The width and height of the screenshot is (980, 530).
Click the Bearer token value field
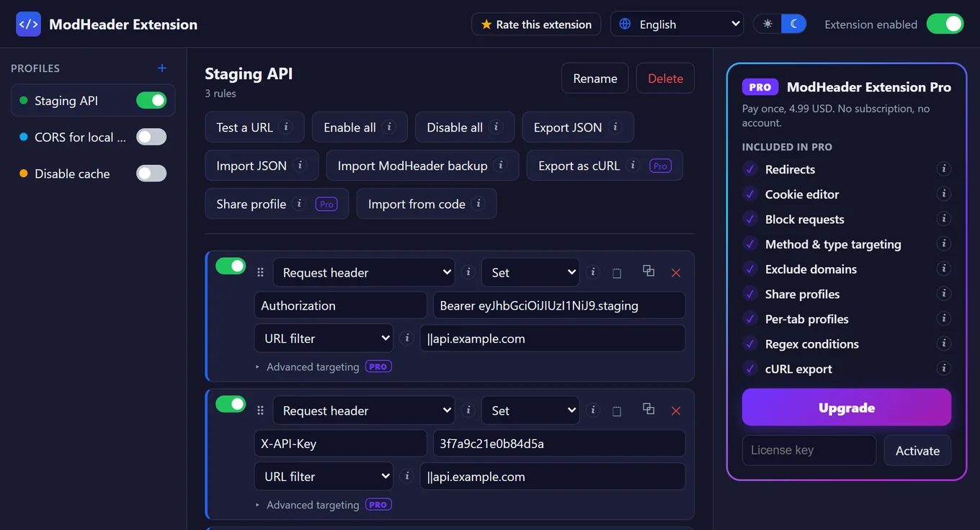click(558, 305)
